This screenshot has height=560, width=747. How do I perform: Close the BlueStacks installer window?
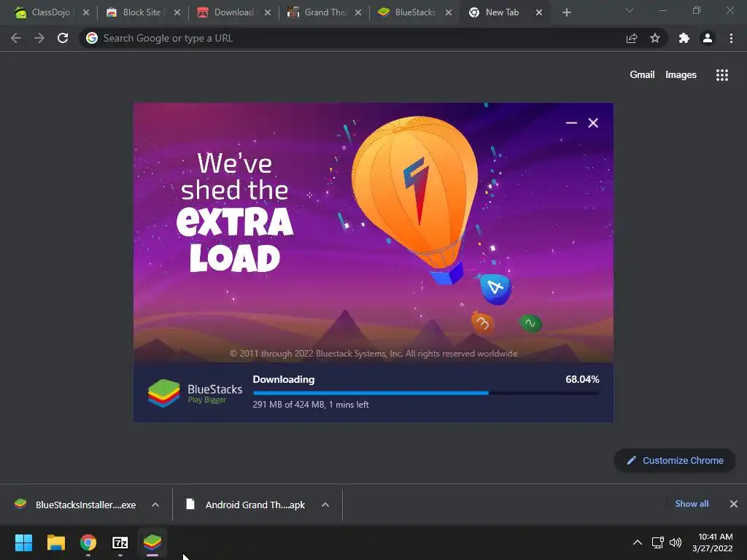pos(593,122)
